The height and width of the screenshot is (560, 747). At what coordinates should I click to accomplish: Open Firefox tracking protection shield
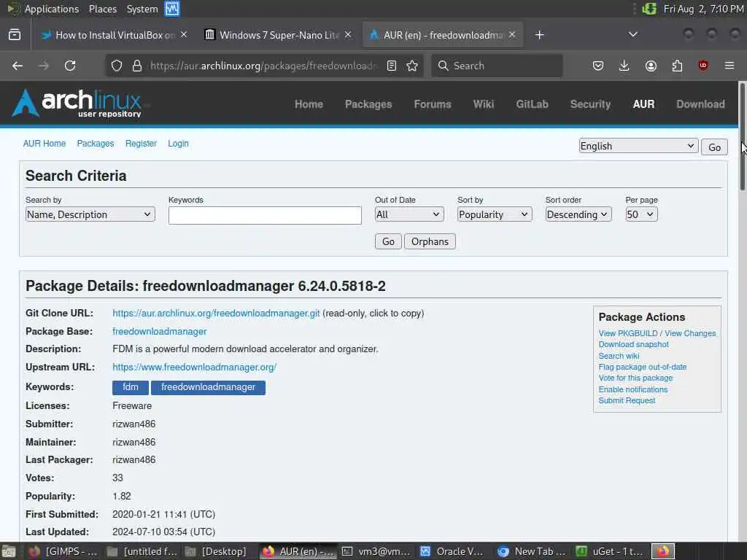point(116,66)
